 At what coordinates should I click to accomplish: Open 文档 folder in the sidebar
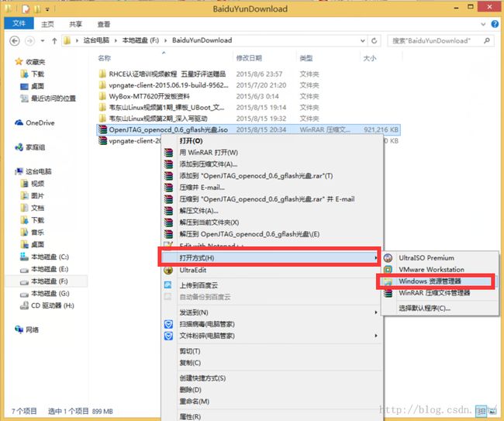click(32, 208)
